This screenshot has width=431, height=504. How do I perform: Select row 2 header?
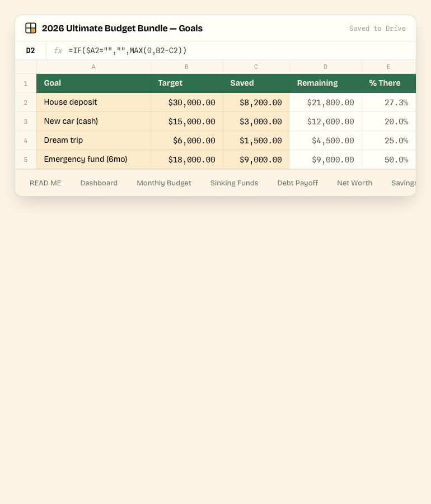pyautogui.click(x=26, y=102)
